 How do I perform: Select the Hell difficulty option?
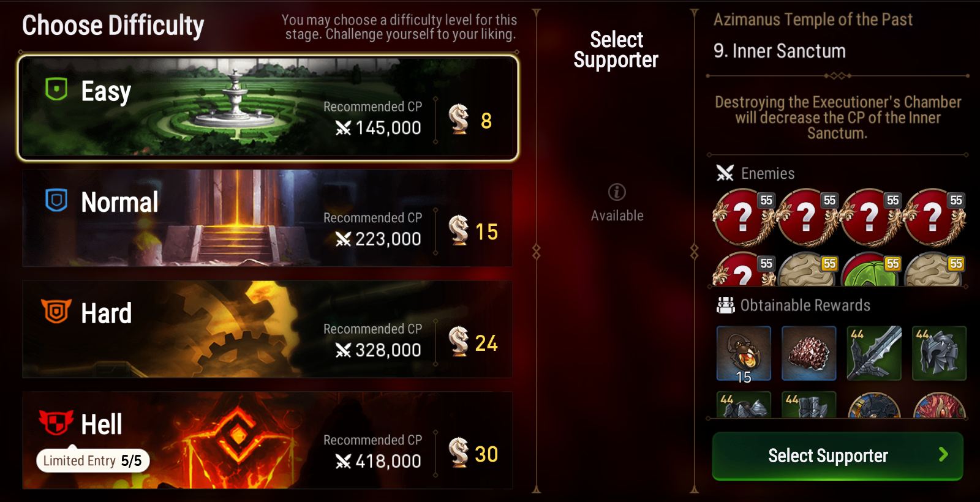tap(268, 440)
